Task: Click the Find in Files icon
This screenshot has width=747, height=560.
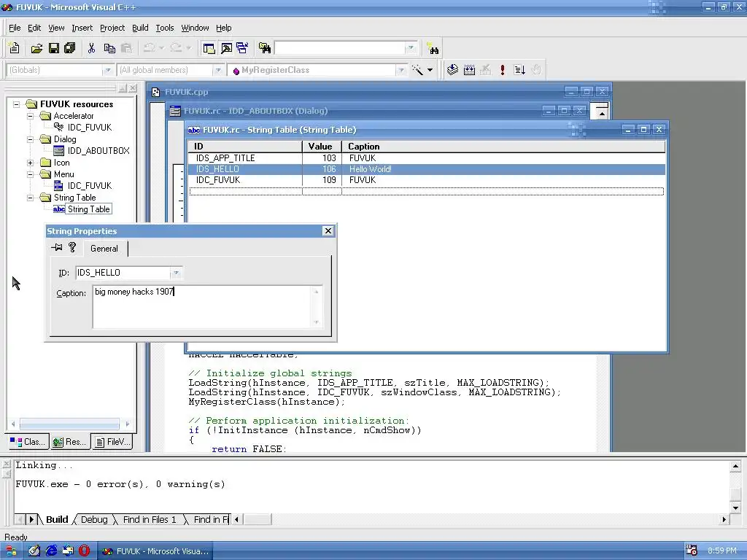Action: tap(264, 48)
